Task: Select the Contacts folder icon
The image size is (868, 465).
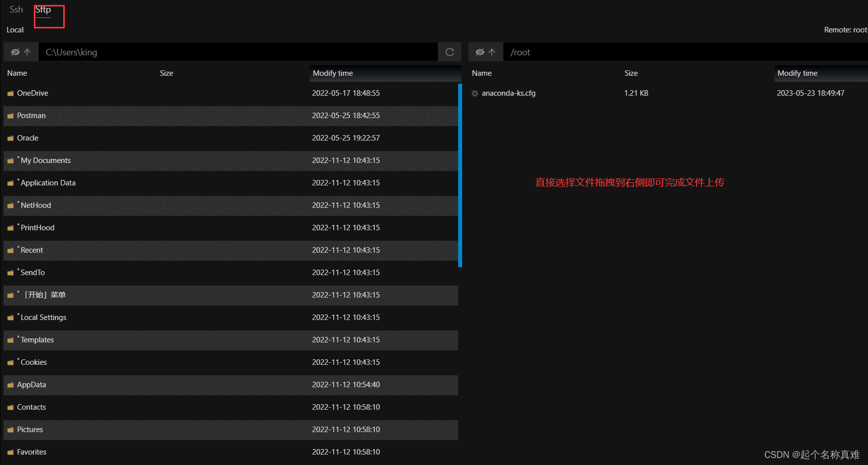Action: [10, 407]
